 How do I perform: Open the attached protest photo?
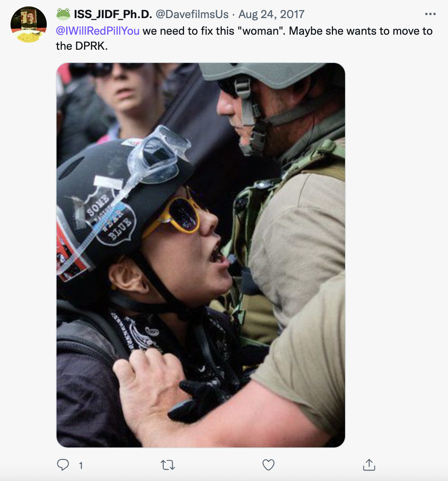pos(201,255)
